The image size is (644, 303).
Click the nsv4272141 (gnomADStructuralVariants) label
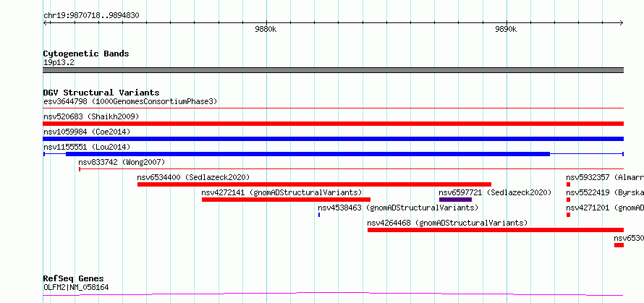pyautogui.click(x=281, y=192)
